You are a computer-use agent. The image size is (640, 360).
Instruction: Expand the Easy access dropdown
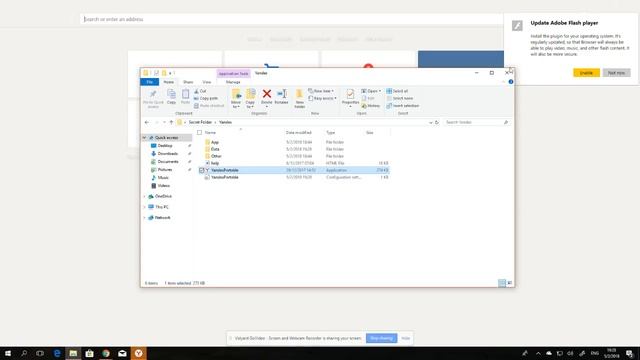[322, 98]
